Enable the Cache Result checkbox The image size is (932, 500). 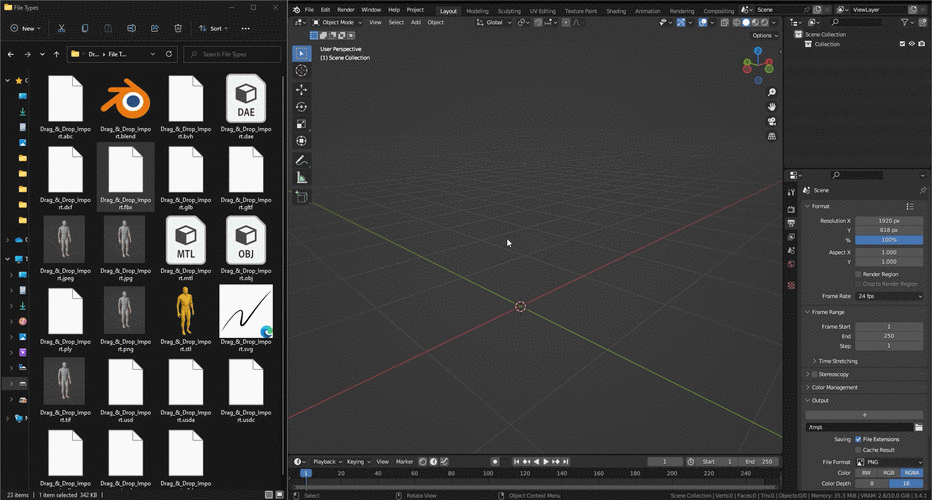[x=858, y=450]
